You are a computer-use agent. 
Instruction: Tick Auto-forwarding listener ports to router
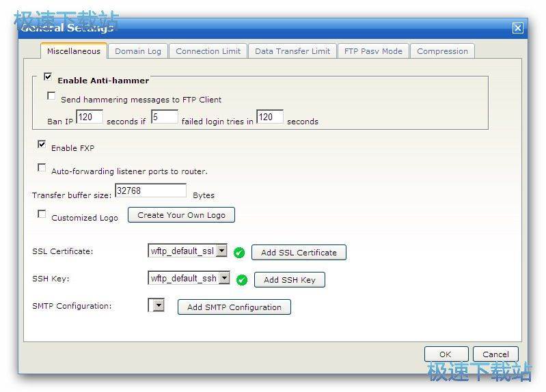click(42, 168)
